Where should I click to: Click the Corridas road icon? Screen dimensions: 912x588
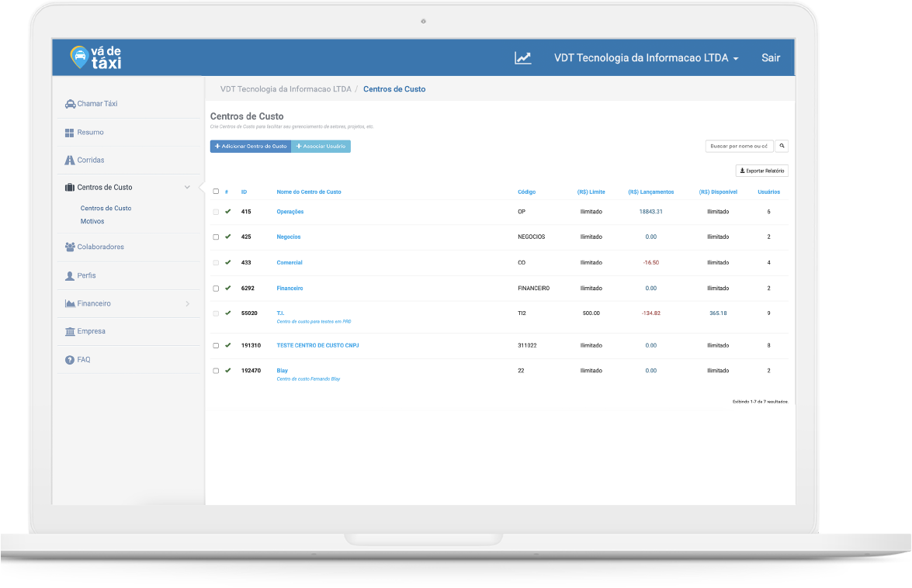click(x=70, y=161)
